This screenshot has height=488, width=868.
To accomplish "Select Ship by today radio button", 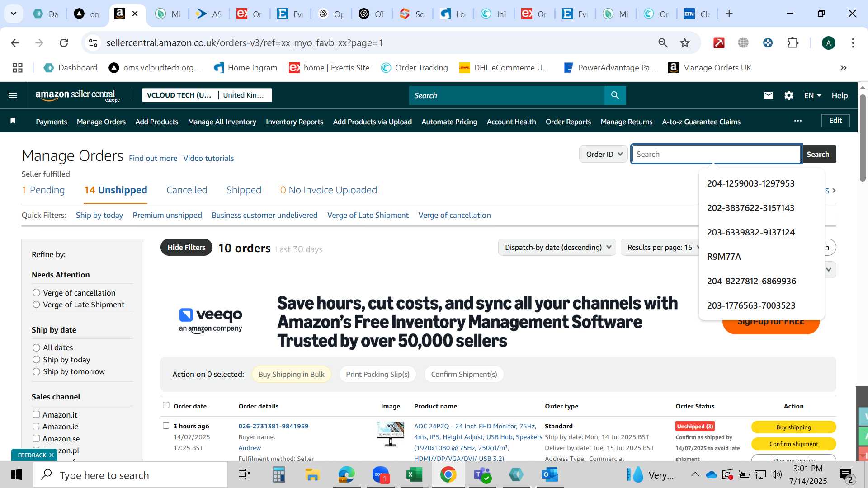I will point(36,360).
